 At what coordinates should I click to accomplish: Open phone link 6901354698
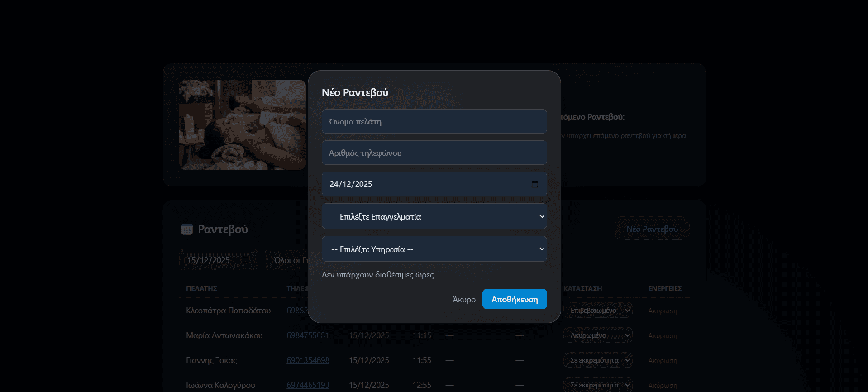pyautogui.click(x=308, y=360)
